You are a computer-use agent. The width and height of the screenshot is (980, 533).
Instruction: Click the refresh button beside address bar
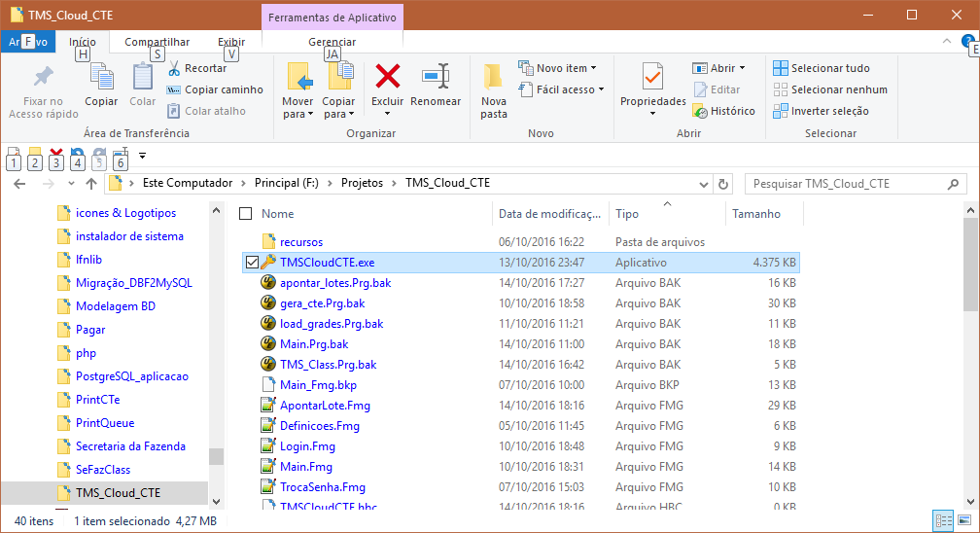click(722, 183)
